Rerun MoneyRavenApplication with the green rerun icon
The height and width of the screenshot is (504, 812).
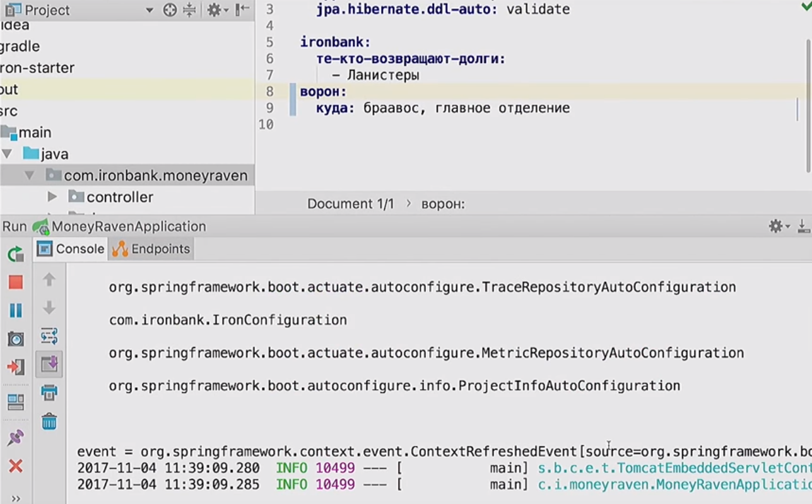pyautogui.click(x=16, y=254)
